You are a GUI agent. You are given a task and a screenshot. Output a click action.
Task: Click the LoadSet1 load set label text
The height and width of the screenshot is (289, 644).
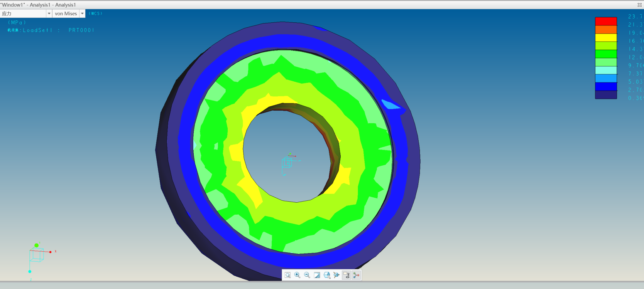coord(37,30)
